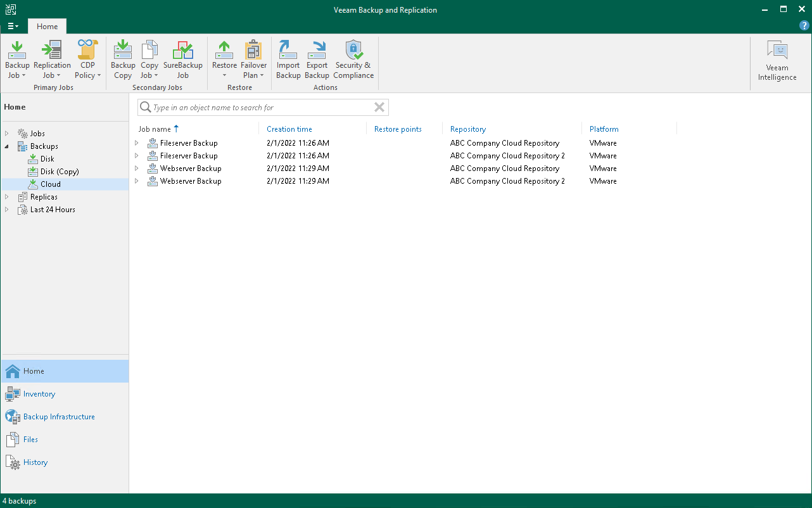This screenshot has height=508, width=812.
Task: Open the CDP Policy tool
Action: tap(87, 59)
